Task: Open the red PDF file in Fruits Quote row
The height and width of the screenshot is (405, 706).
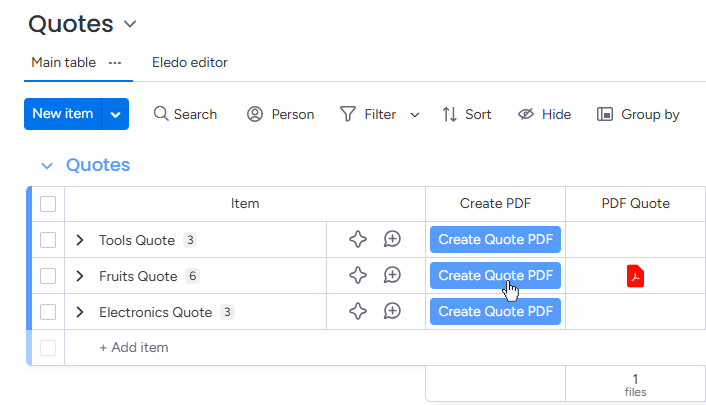Action: [x=635, y=276]
